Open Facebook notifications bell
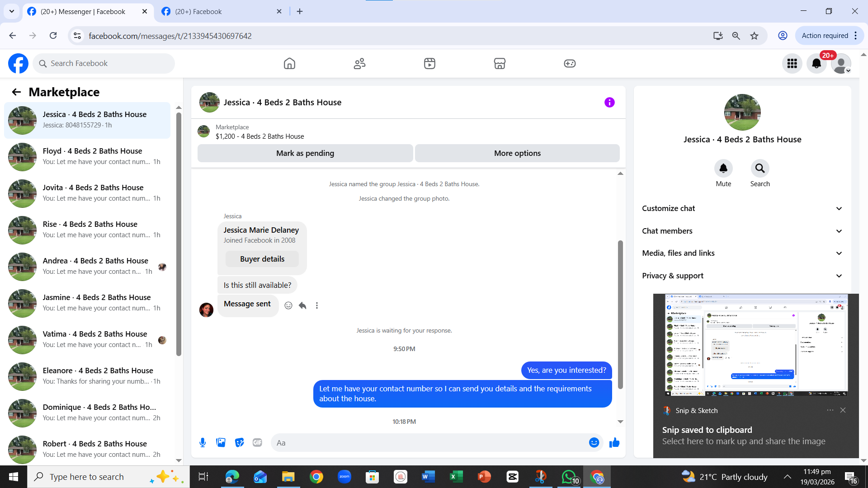The width and height of the screenshot is (868, 488). [x=816, y=64]
